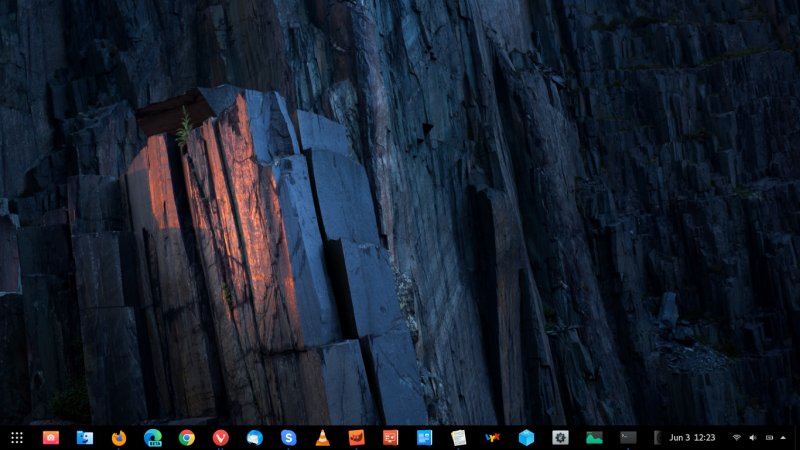Open the red presentation app icon
The width and height of the screenshot is (800, 450).
(390, 438)
